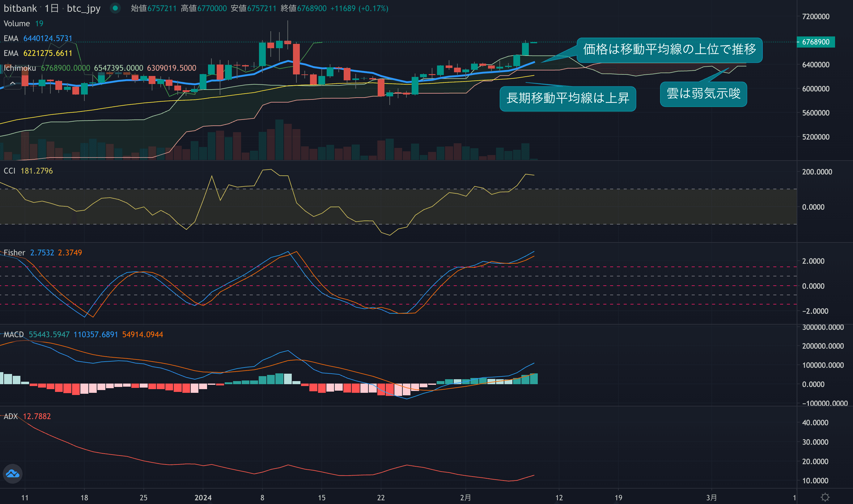Click the 2月 label on time axis
The image size is (853, 504).
point(465,498)
